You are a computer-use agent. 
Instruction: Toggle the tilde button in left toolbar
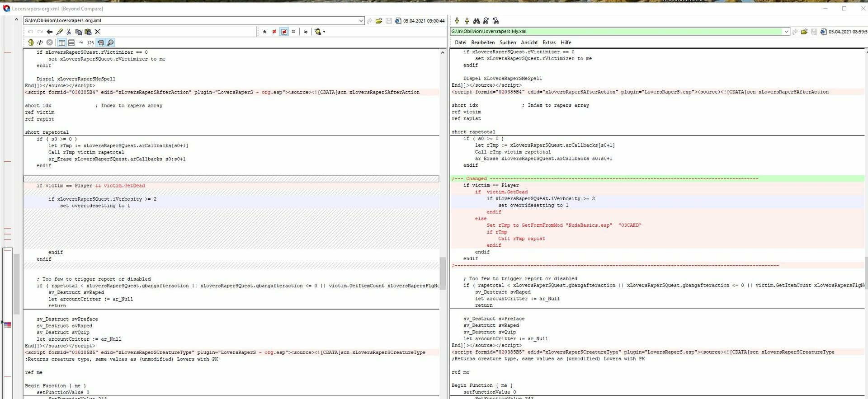pyautogui.click(x=81, y=42)
